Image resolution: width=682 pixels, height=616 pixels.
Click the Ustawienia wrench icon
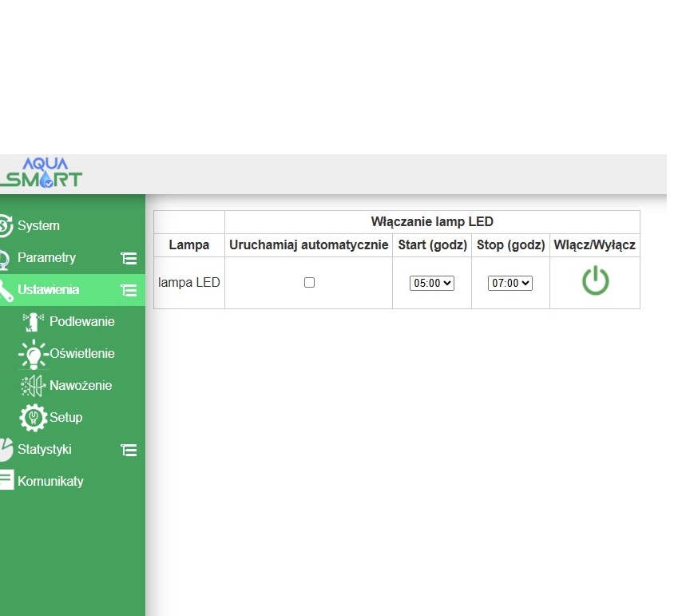[x=6, y=291]
